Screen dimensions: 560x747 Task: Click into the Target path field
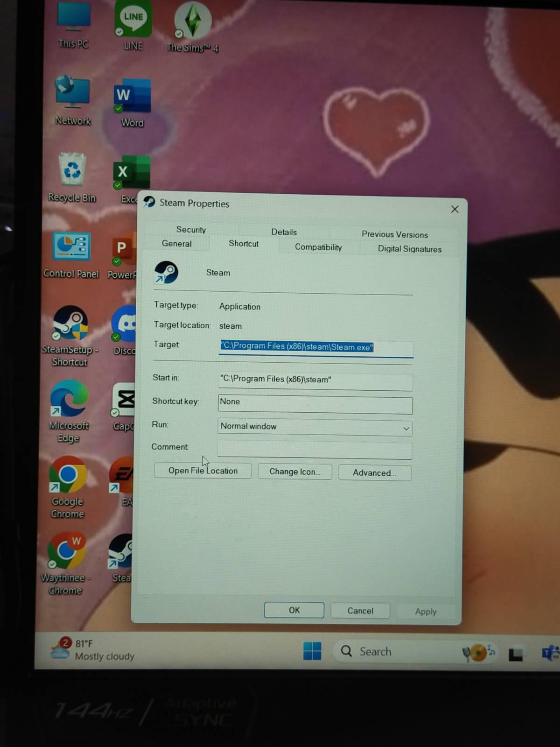pos(316,348)
